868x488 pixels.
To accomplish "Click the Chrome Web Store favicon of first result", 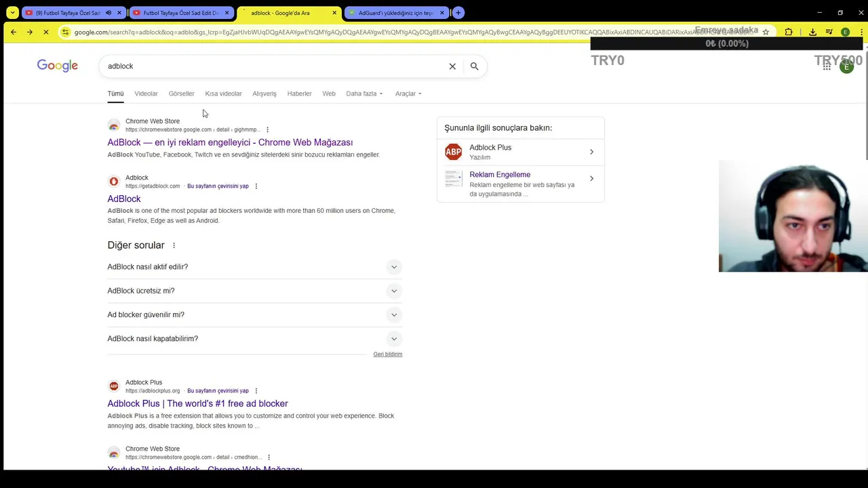I will coord(114,125).
